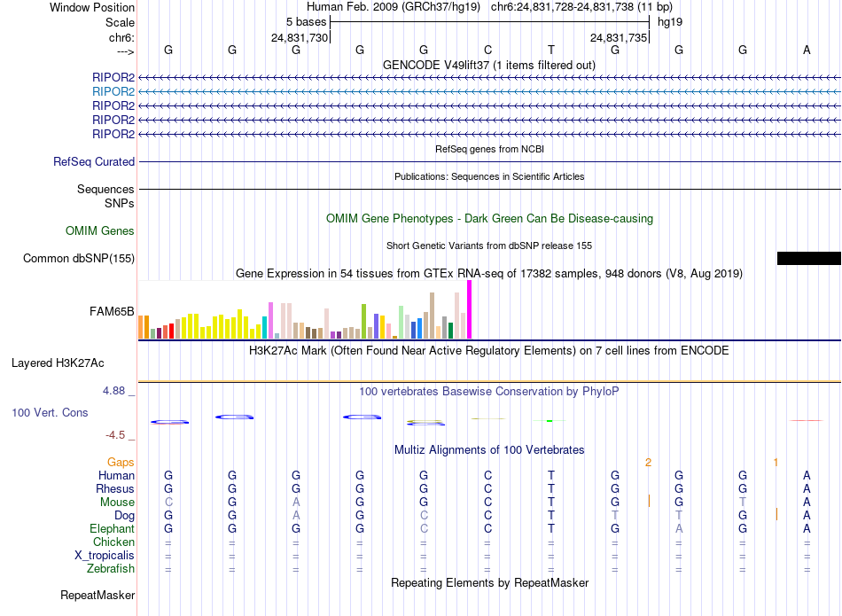Click the A base in the top sequence row

(x=807, y=50)
